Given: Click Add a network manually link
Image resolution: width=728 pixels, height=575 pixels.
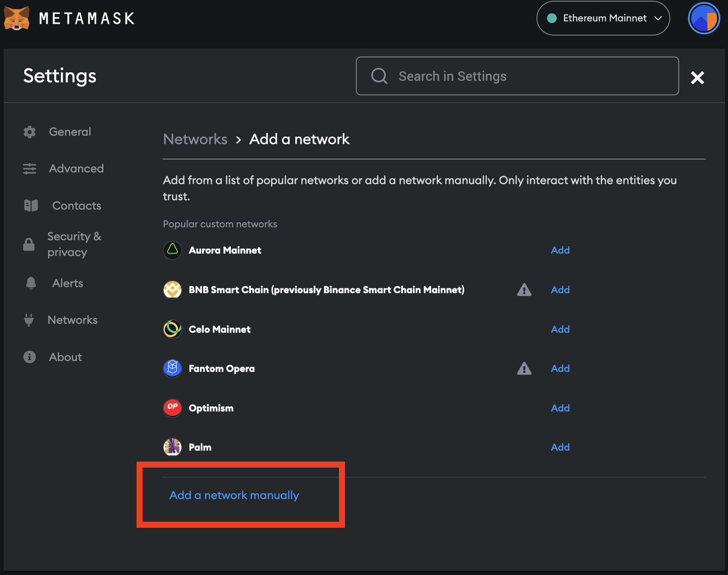Looking at the screenshot, I should [234, 495].
